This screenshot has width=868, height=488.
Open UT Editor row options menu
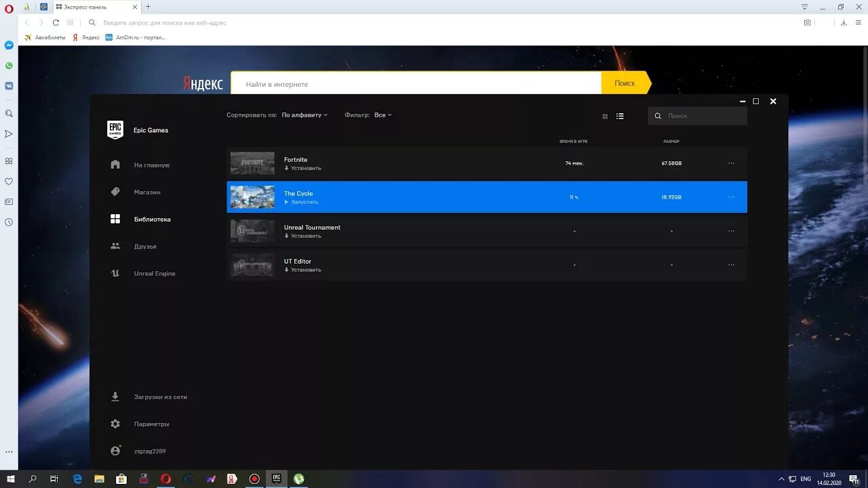point(731,265)
